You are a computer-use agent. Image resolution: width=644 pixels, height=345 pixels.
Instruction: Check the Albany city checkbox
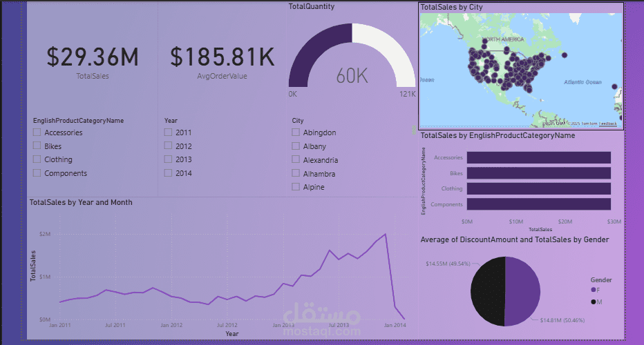point(296,146)
